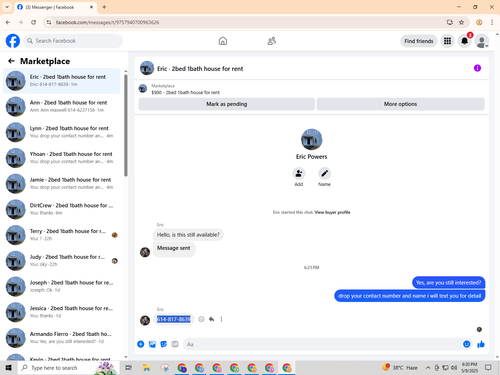Bookmark this page with the star icon

pos(461,22)
